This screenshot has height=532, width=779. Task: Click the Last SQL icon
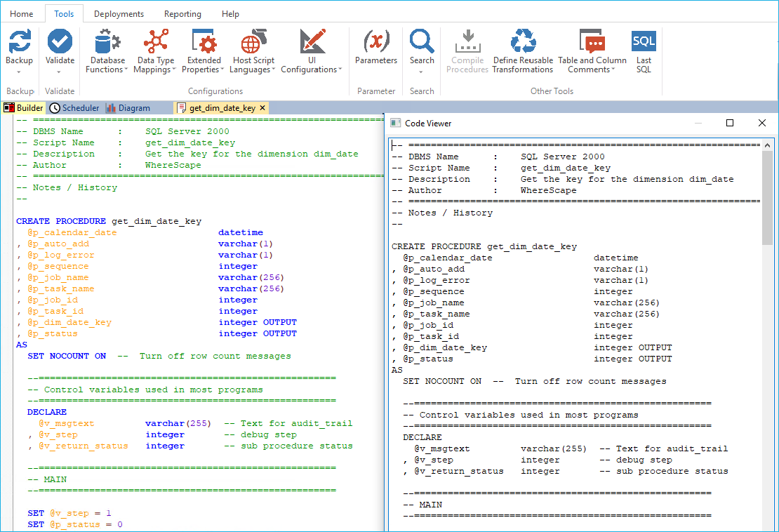tap(644, 42)
